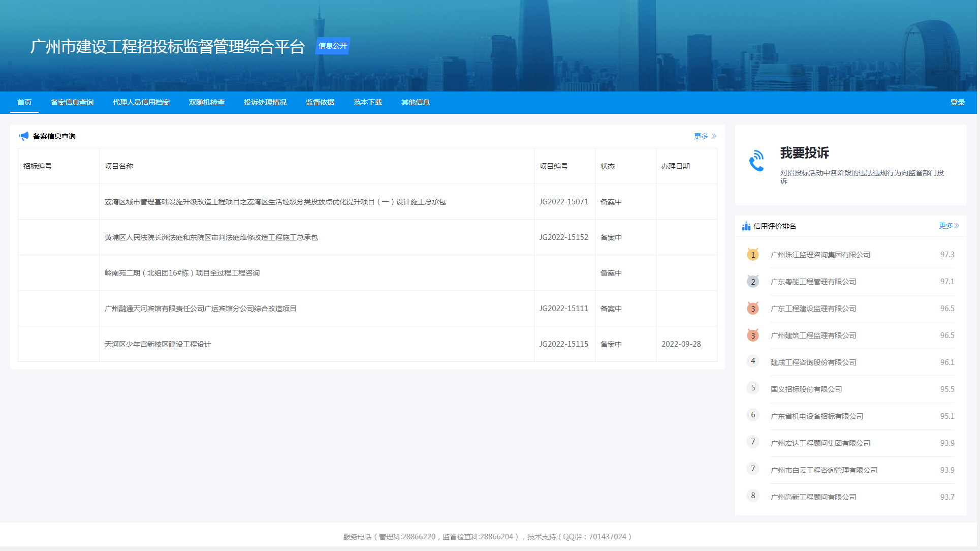Viewport: 980px width, 551px height.
Task: Open the 范本下载 navigation tab
Action: click(x=368, y=102)
